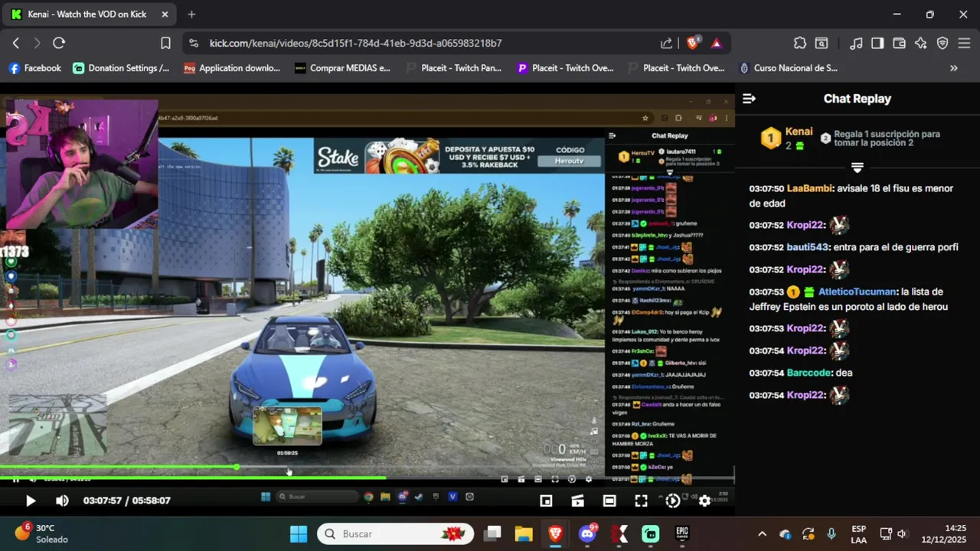Show hidden bookmarks overflow chevron

coord(954,68)
